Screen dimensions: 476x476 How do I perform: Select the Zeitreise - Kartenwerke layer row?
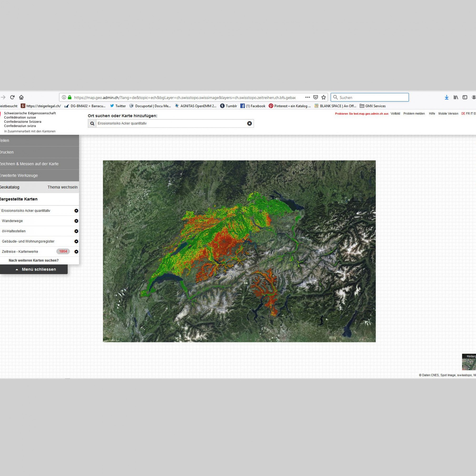click(20, 252)
